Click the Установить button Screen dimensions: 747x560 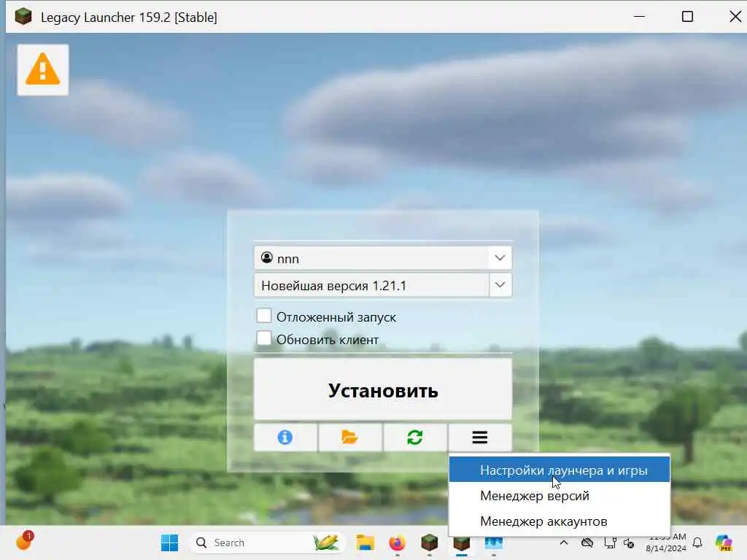[383, 389]
